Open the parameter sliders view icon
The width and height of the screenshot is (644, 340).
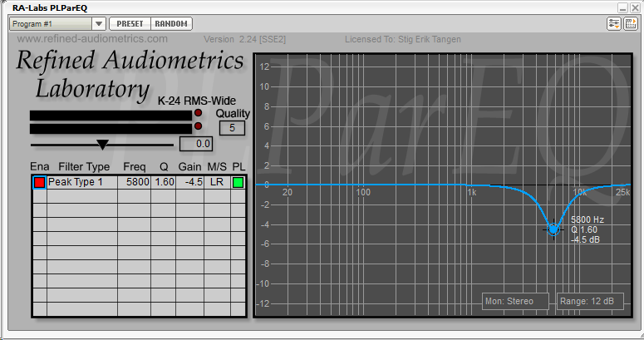tap(613, 24)
